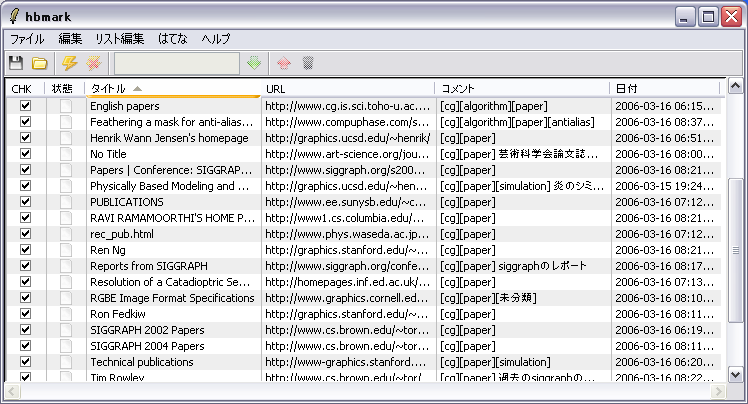Click the hbmark feather title icon

pos(14,16)
